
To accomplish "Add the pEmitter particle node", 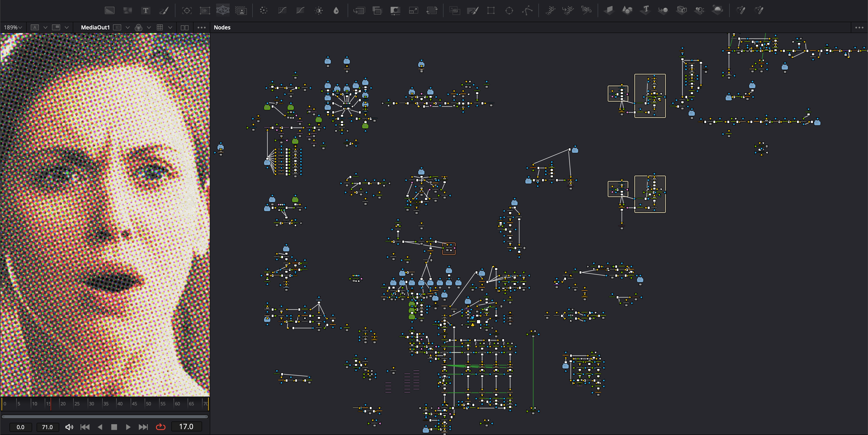I will (x=550, y=10).
